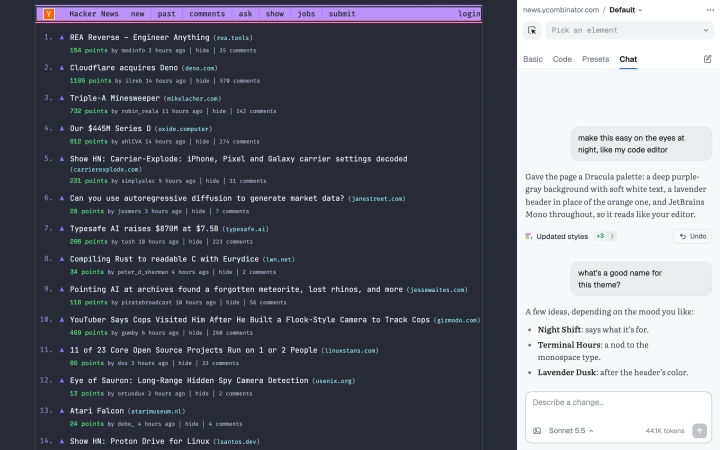This screenshot has height=450, width=720.
Task: Open the Sonnet 5.5 model selector
Action: click(x=571, y=431)
